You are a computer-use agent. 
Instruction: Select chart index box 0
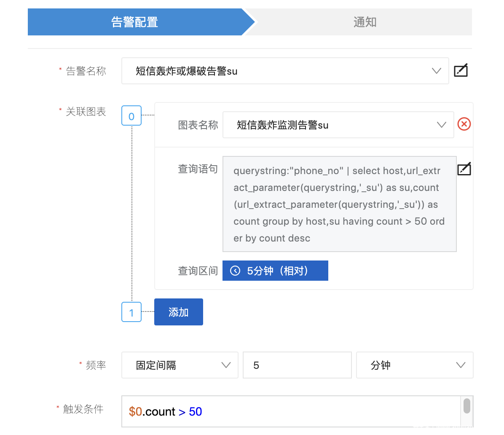(131, 116)
